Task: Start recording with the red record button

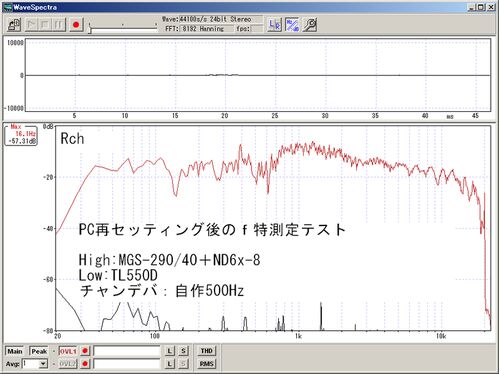Action: coord(76,25)
